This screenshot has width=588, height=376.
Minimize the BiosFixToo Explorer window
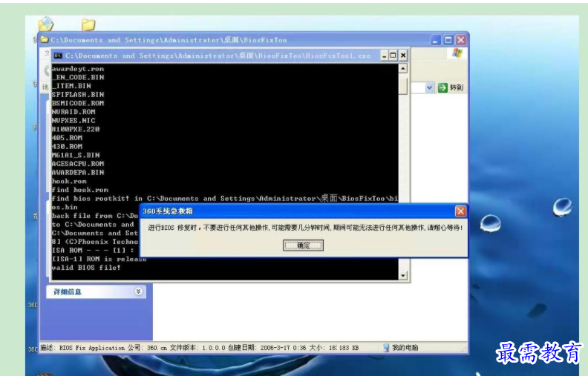(x=435, y=40)
